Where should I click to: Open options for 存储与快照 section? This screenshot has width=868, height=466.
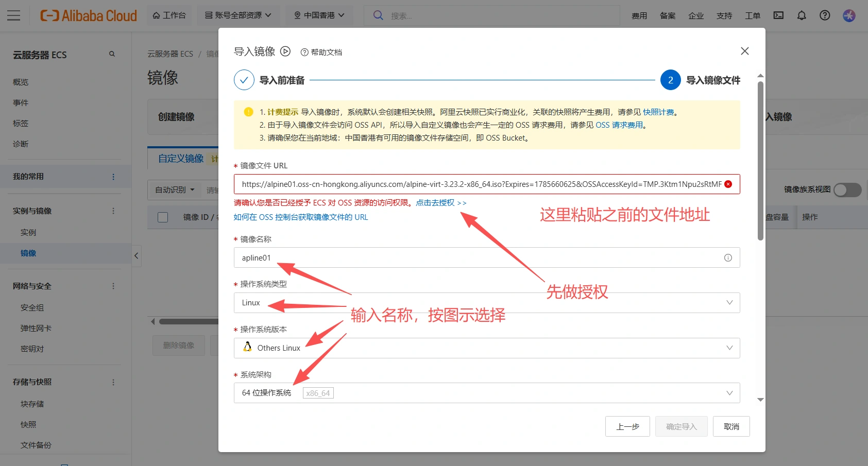click(113, 382)
